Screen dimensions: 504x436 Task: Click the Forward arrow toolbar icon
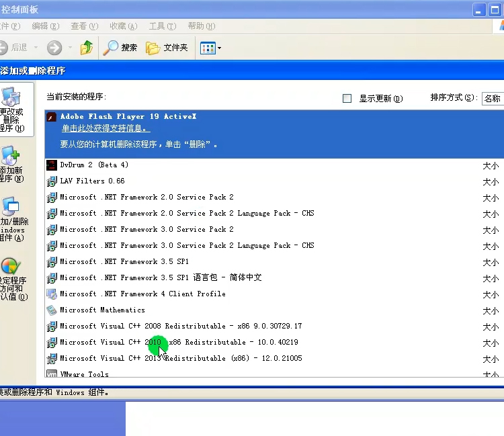[x=54, y=48]
